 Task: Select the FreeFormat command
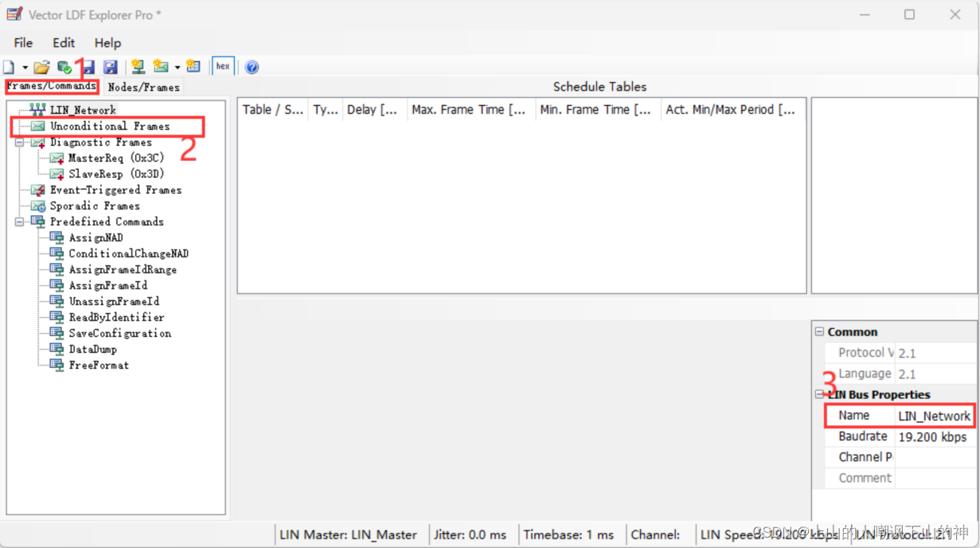point(100,365)
